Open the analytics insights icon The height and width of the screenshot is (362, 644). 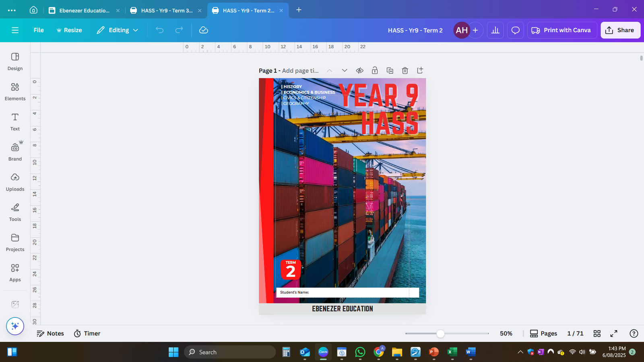(495, 30)
